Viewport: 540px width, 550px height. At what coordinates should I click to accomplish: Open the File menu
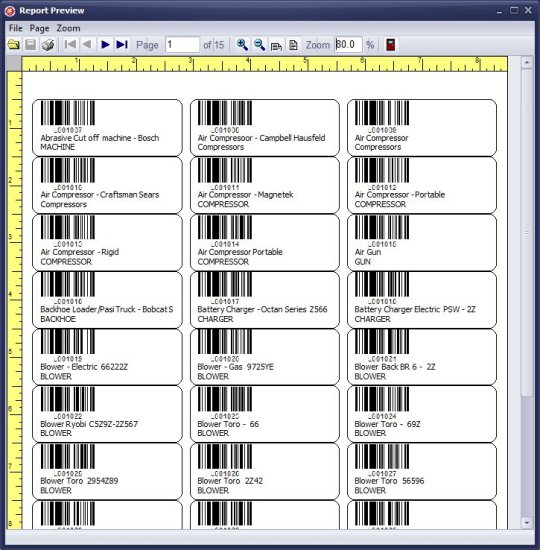pyautogui.click(x=15, y=28)
